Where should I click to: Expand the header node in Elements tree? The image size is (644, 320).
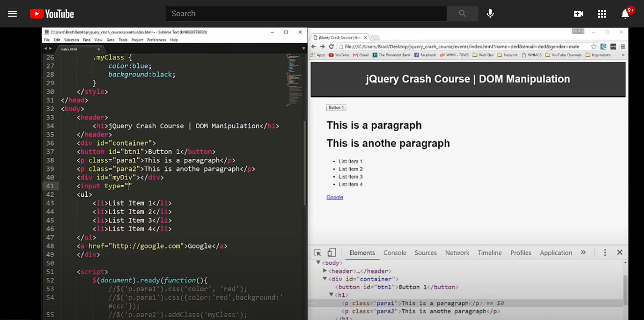coord(325,271)
